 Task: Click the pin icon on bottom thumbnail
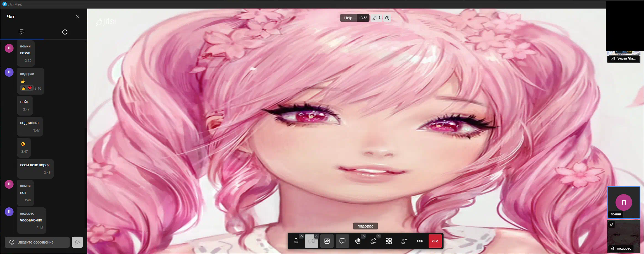coord(612,224)
